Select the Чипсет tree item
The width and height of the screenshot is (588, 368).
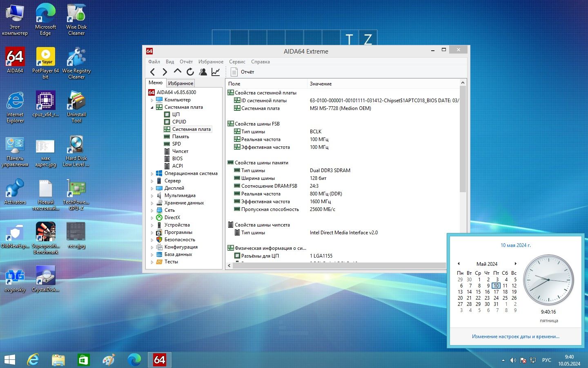point(180,151)
